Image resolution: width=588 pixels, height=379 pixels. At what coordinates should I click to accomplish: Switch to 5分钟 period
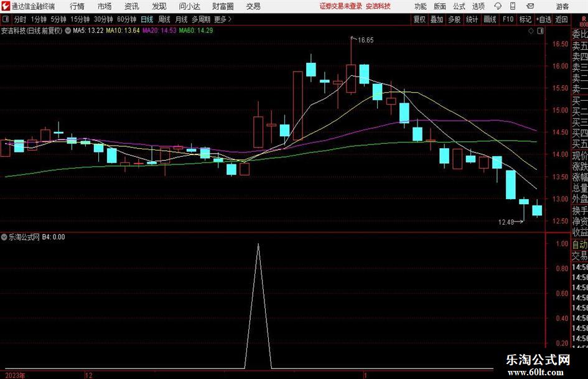click(x=58, y=19)
